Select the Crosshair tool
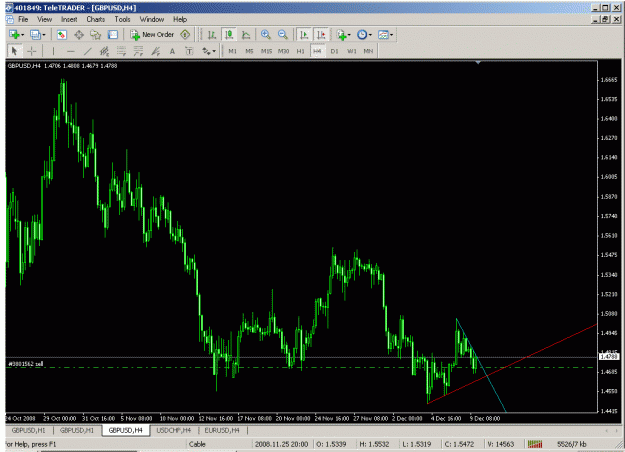 click(x=31, y=51)
